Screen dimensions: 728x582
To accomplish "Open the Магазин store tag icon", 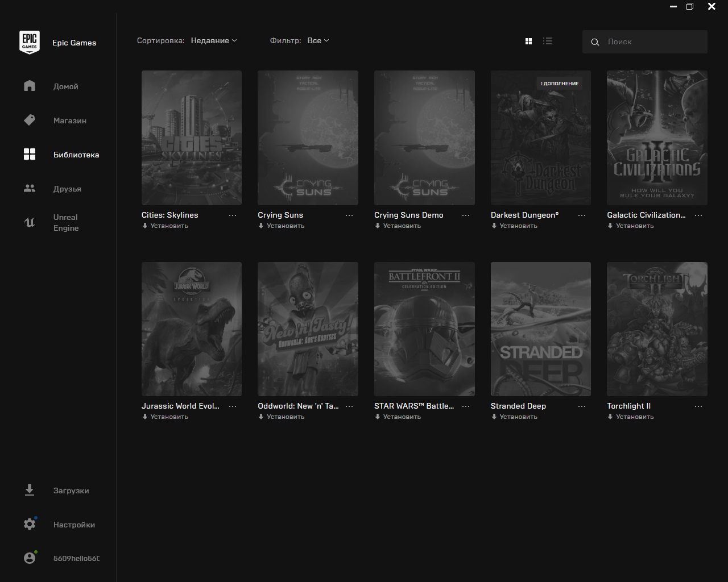I will click(30, 120).
